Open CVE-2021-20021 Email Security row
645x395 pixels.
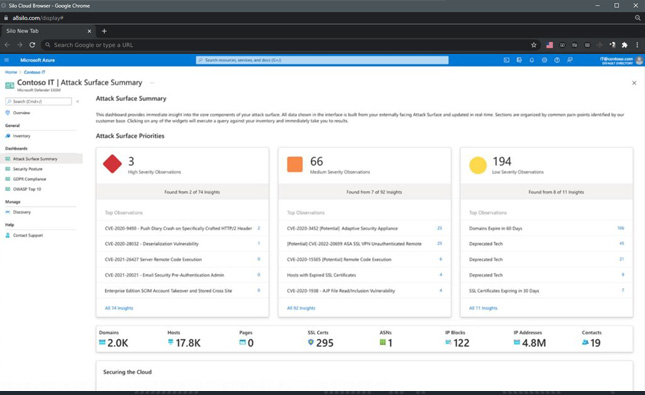(182, 275)
